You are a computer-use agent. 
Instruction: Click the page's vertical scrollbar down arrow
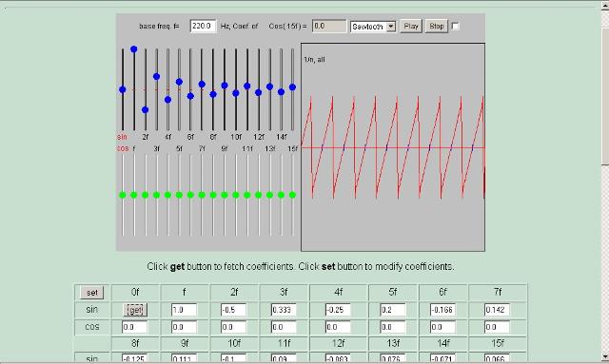605,356
